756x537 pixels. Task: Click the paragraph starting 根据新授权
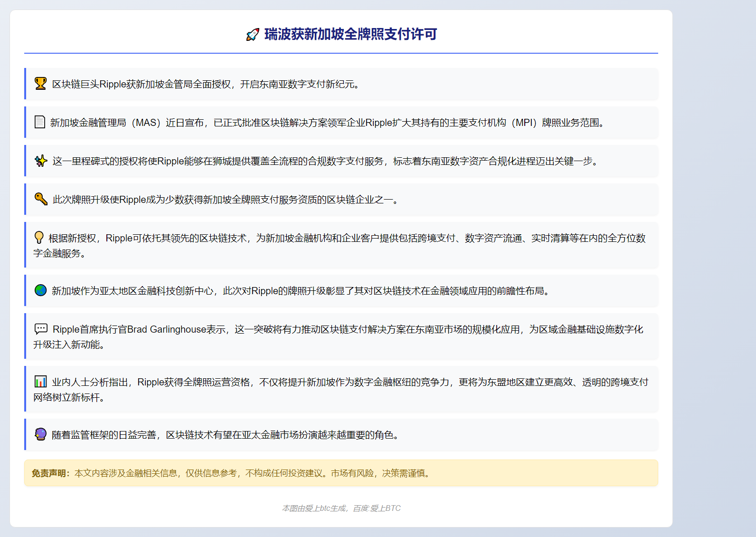(x=339, y=245)
